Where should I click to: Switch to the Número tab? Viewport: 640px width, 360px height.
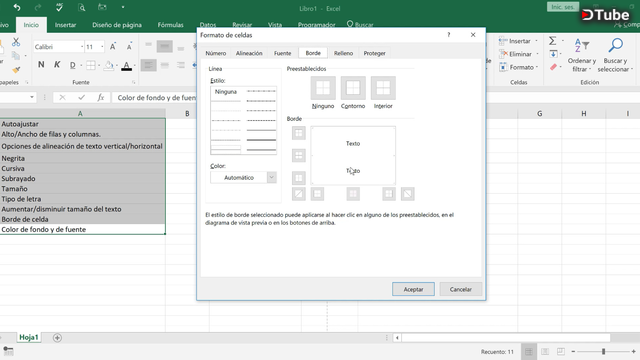216,53
